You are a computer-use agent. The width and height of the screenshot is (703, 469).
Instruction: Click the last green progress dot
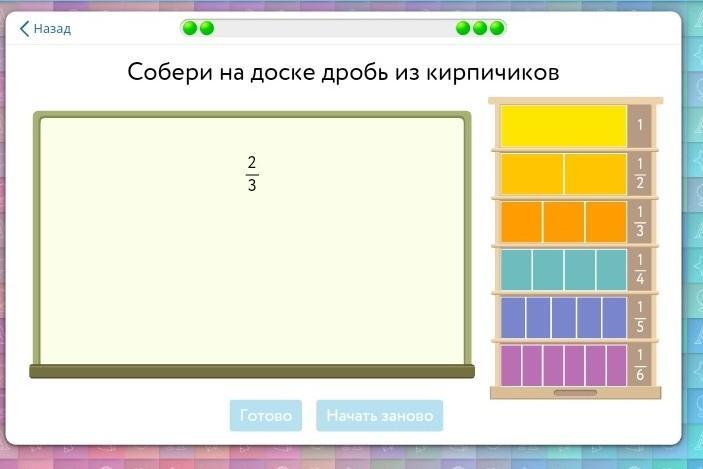(495, 28)
